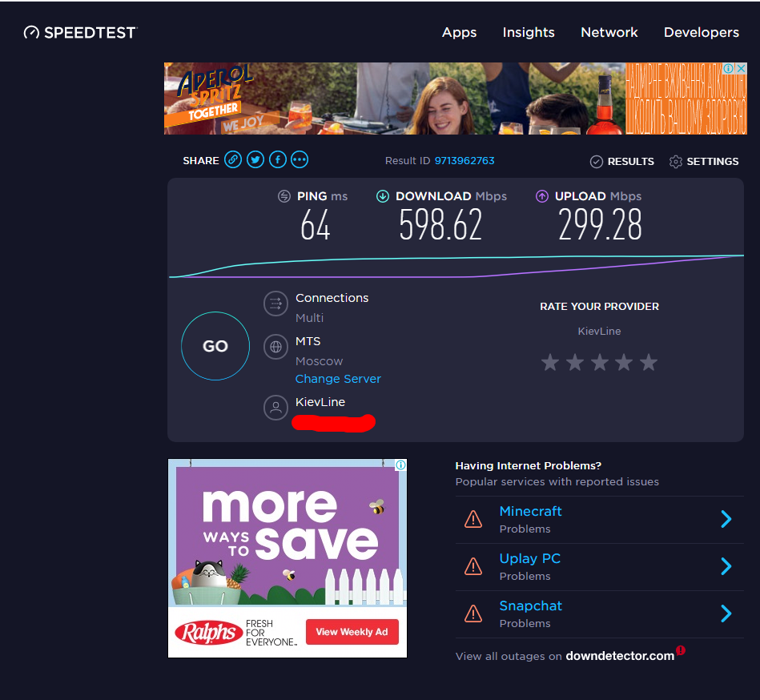Click warning icon beside Minecraft
Image resolution: width=760 pixels, height=700 pixels.
click(x=473, y=519)
